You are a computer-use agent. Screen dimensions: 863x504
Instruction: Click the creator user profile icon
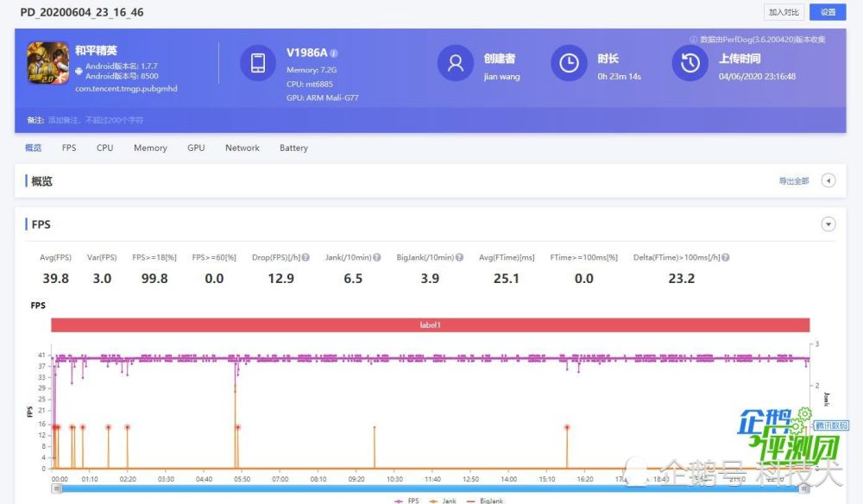pos(455,63)
